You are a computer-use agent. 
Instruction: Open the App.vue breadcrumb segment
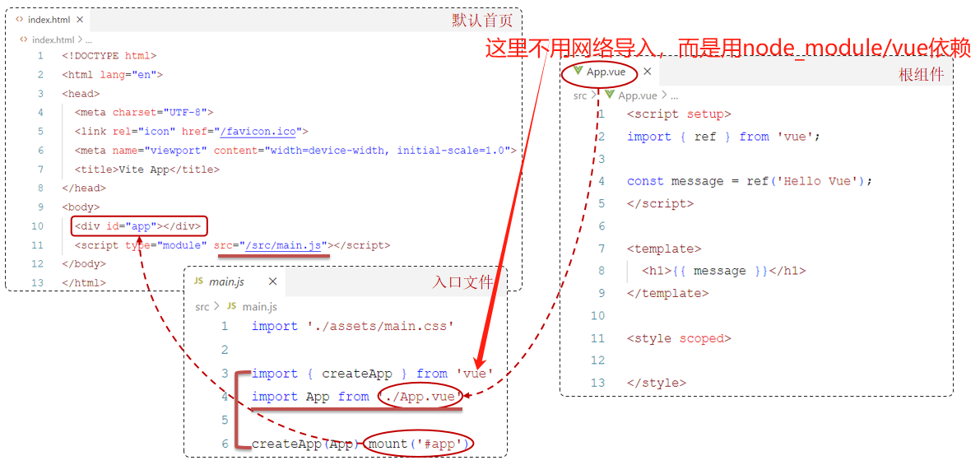[x=638, y=95]
